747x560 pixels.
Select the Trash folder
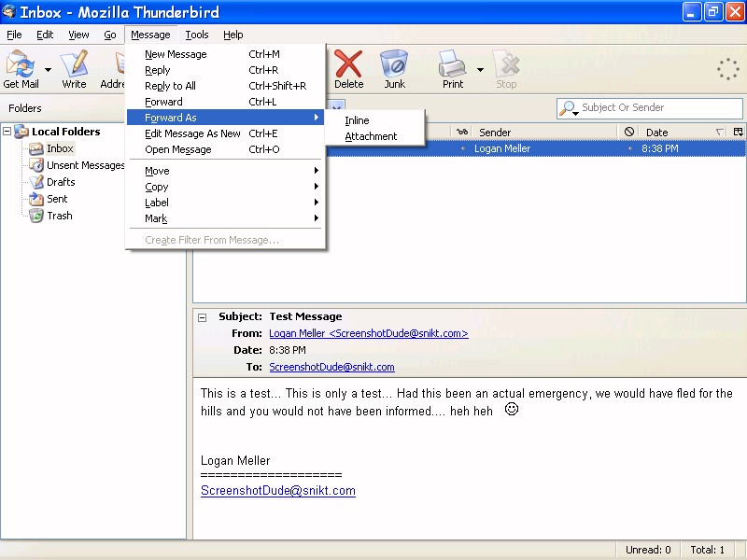tap(60, 216)
